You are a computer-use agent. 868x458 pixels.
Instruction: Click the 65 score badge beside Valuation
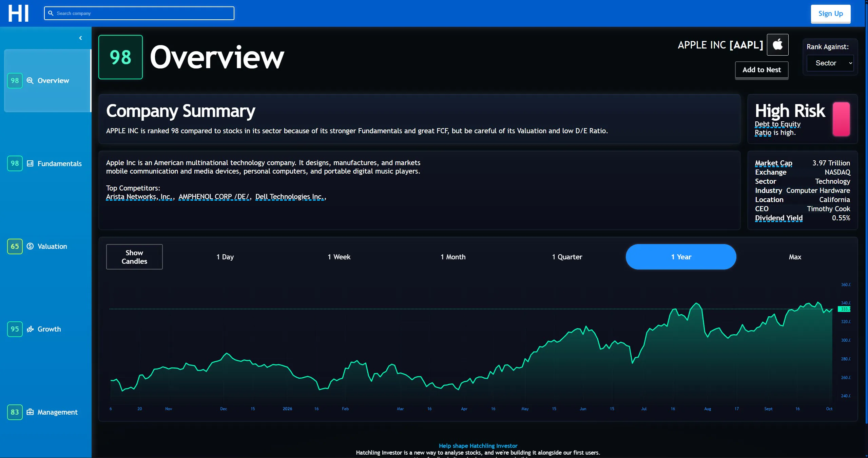(15, 246)
